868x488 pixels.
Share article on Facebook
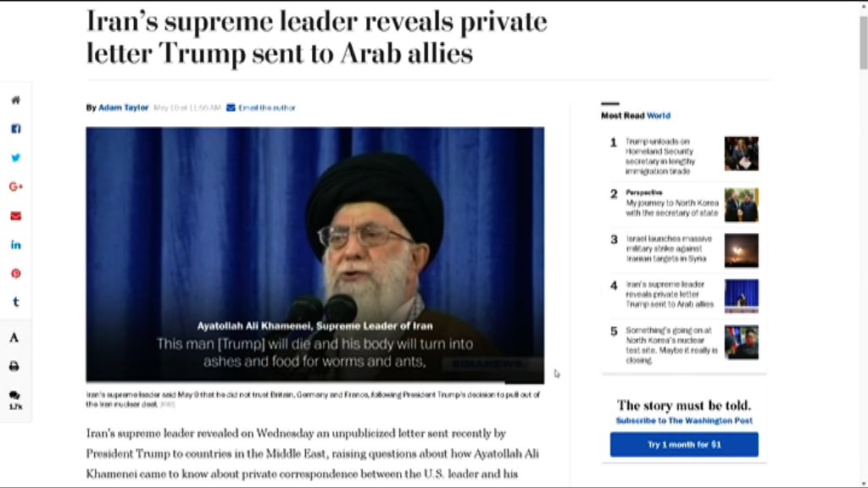click(x=15, y=129)
